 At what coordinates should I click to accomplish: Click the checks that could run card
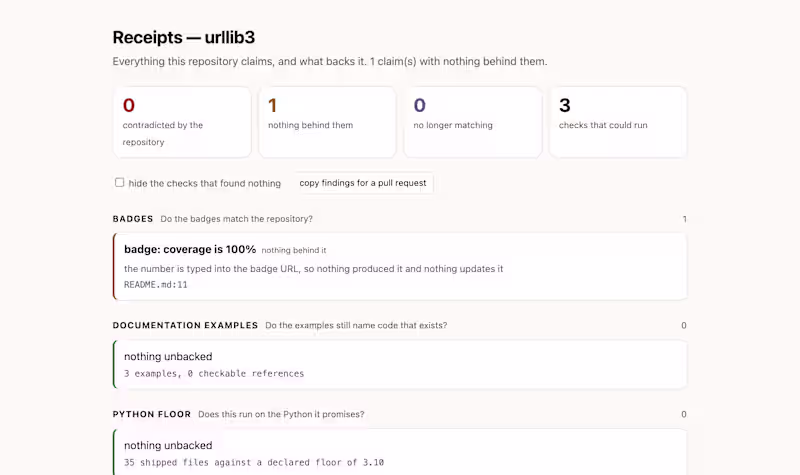[x=618, y=122]
